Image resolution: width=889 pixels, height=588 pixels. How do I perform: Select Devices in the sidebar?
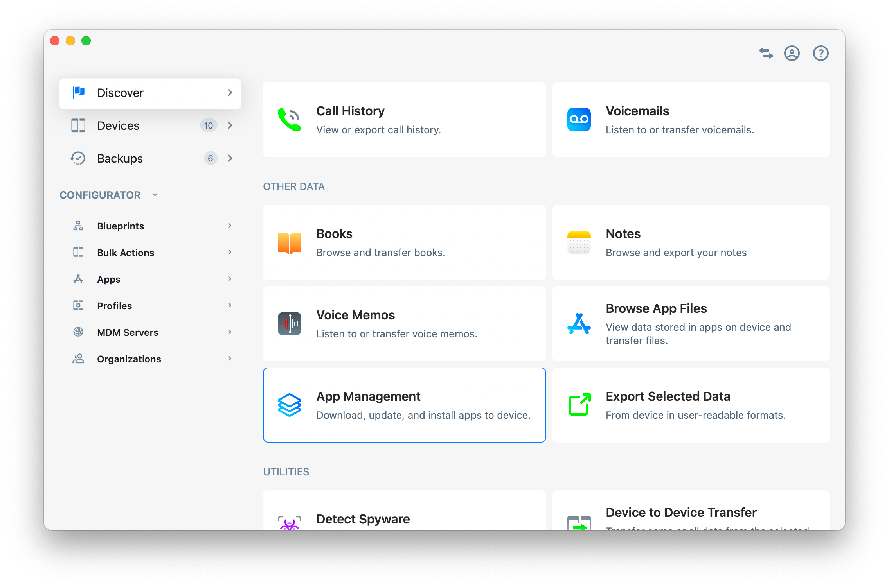150,125
